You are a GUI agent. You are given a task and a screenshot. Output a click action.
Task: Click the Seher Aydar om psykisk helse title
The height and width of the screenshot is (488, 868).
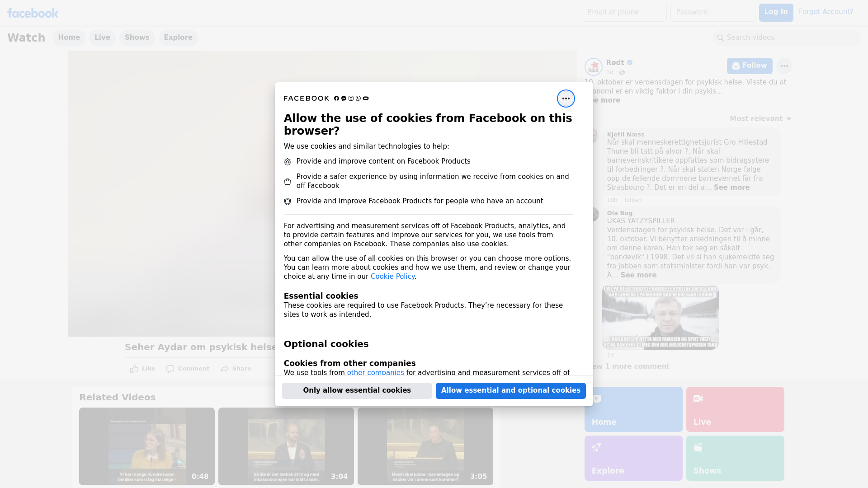pos(200,347)
